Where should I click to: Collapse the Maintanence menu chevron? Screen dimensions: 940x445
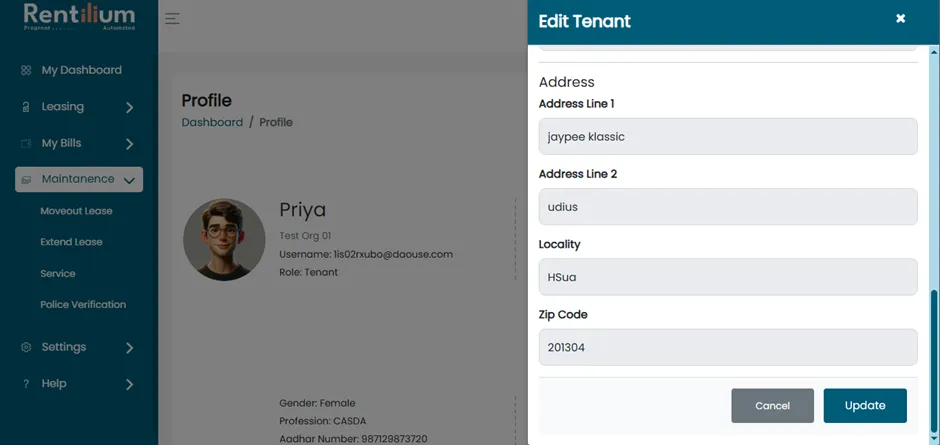click(x=129, y=180)
